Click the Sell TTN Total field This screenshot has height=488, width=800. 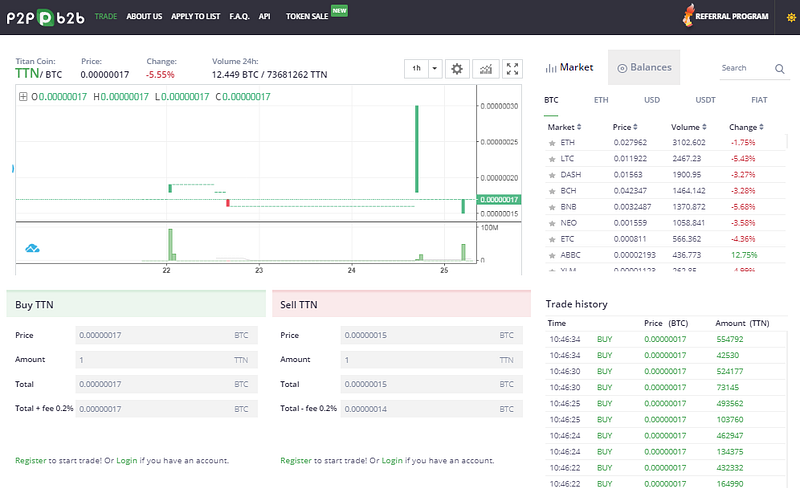[432, 384]
